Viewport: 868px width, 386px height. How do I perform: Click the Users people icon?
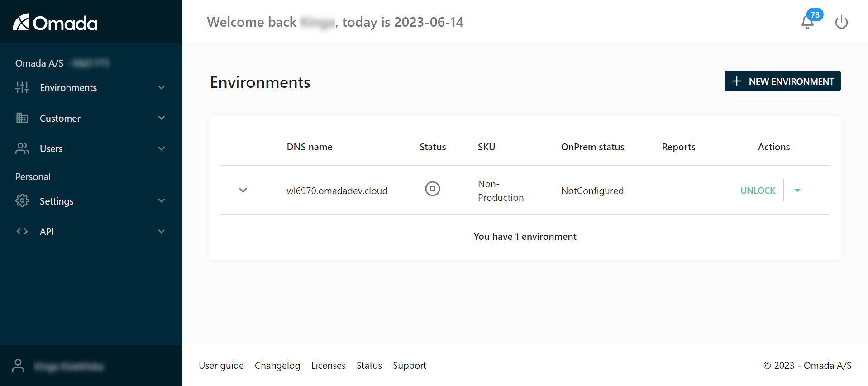click(22, 148)
